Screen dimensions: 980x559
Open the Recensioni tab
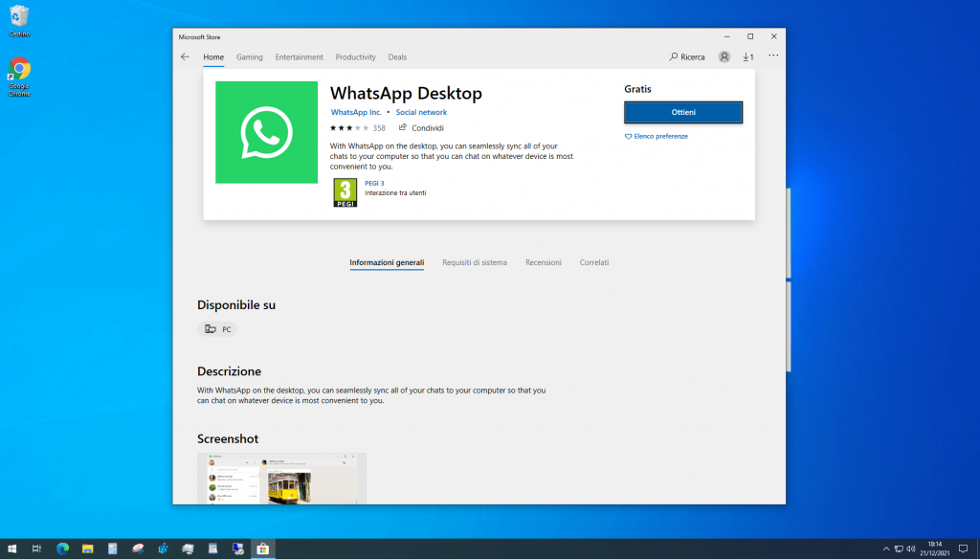[544, 262]
